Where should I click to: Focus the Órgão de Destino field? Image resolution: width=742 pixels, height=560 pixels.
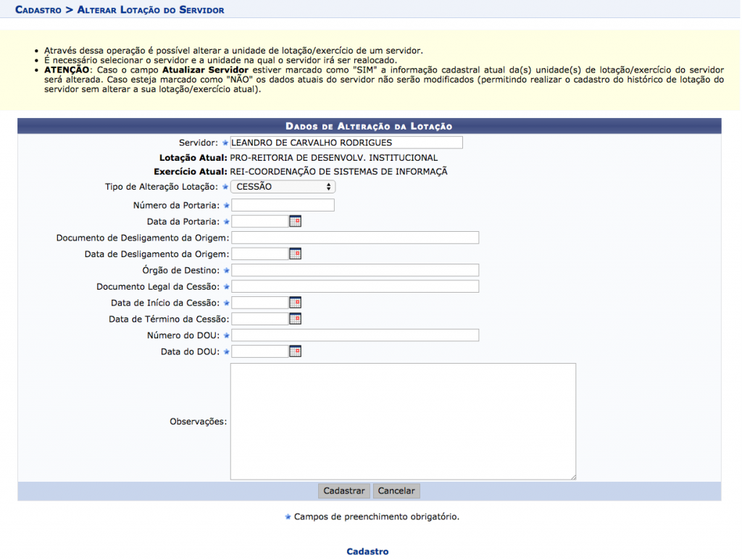(x=355, y=270)
